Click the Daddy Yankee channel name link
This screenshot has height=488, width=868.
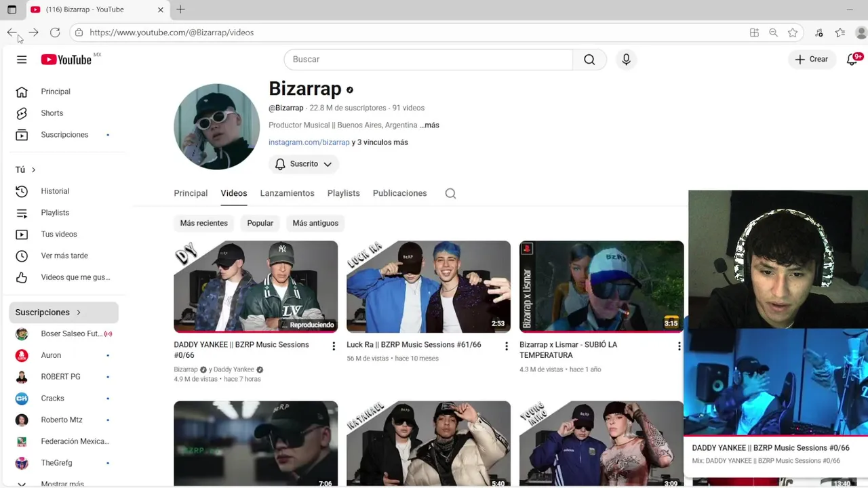tap(233, 369)
